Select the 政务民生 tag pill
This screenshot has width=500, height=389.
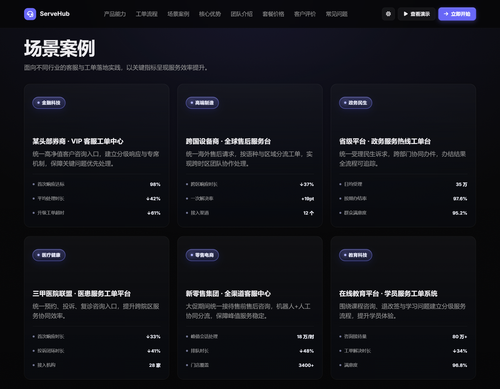point(356,103)
